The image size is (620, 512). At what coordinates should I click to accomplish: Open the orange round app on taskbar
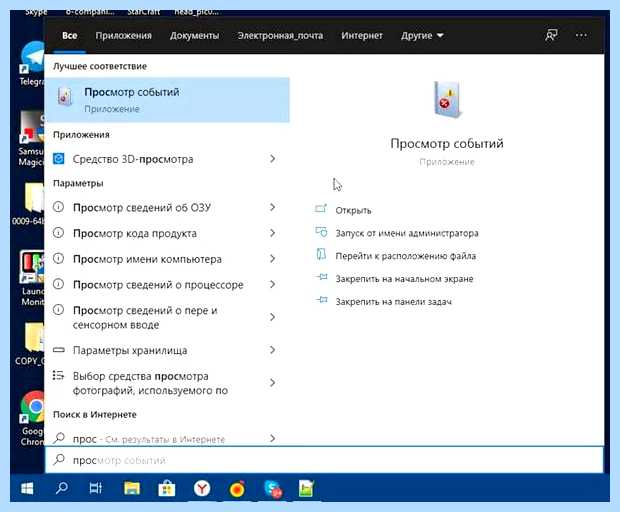(x=237, y=489)
